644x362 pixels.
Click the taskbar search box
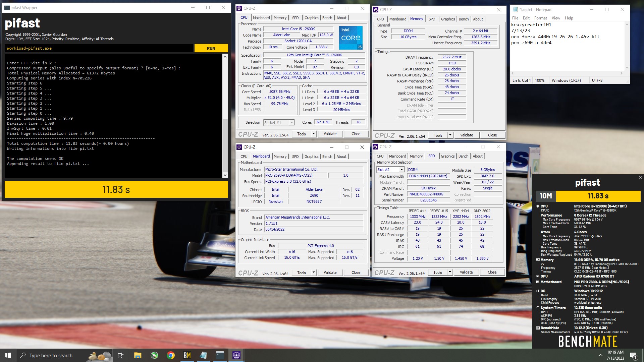click(x=64, y=355)
